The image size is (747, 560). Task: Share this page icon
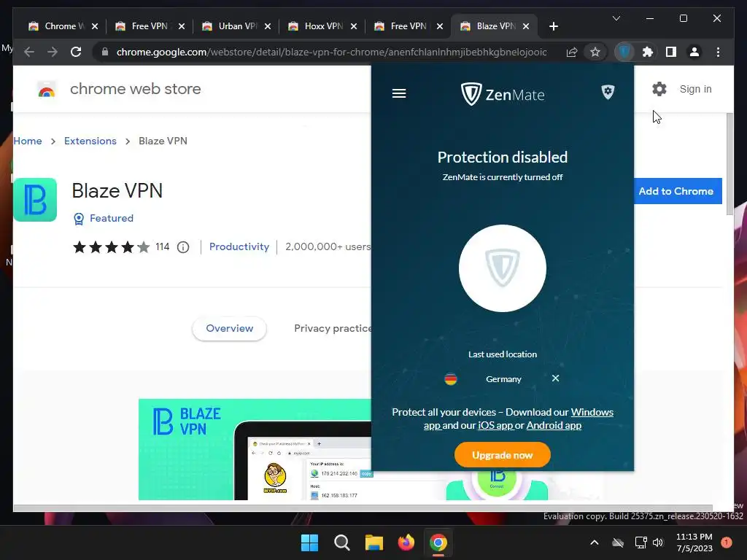point(572,52)
